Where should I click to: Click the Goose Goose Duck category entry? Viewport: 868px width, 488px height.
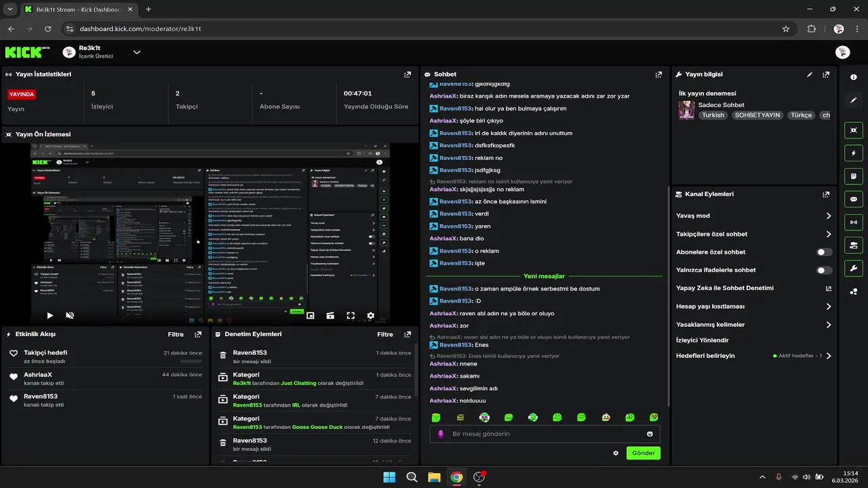coord(315,423)
